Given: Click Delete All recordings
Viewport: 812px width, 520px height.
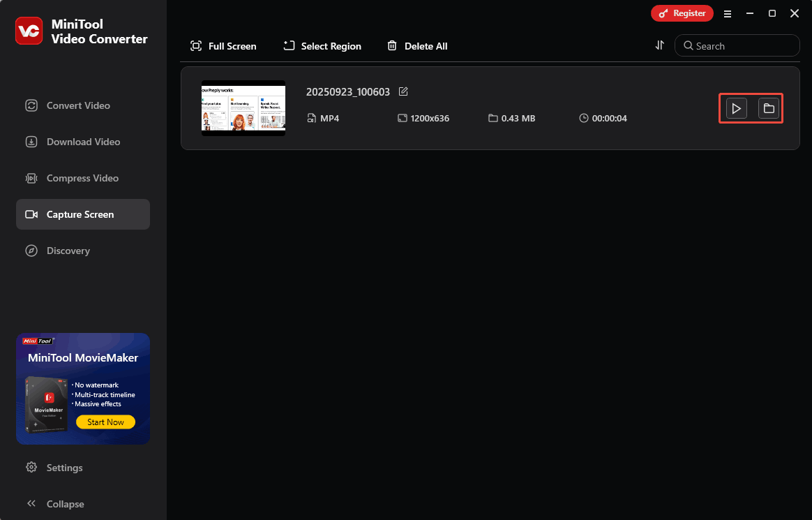Looking at the screenshot, I should point(417,46).
